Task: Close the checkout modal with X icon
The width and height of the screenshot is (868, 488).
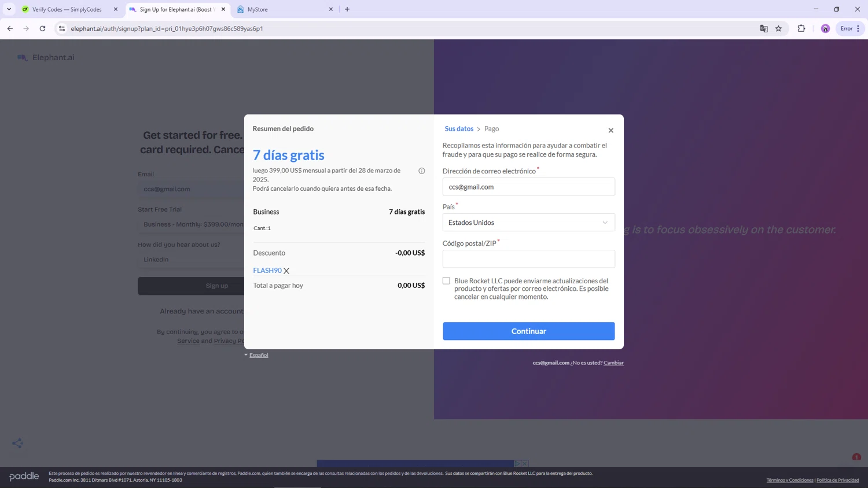Action: pyautogui.click(x=610, y=131)
